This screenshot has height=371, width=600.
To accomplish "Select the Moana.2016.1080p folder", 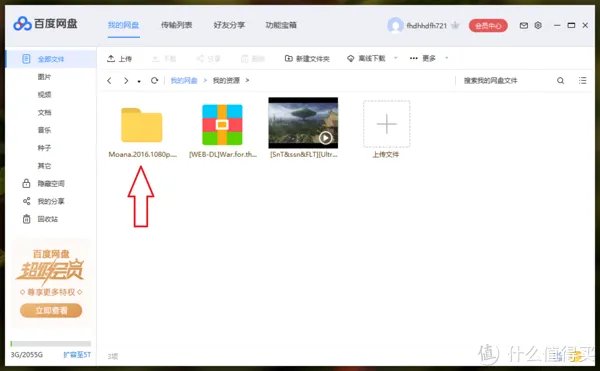I will click(142, 125).
